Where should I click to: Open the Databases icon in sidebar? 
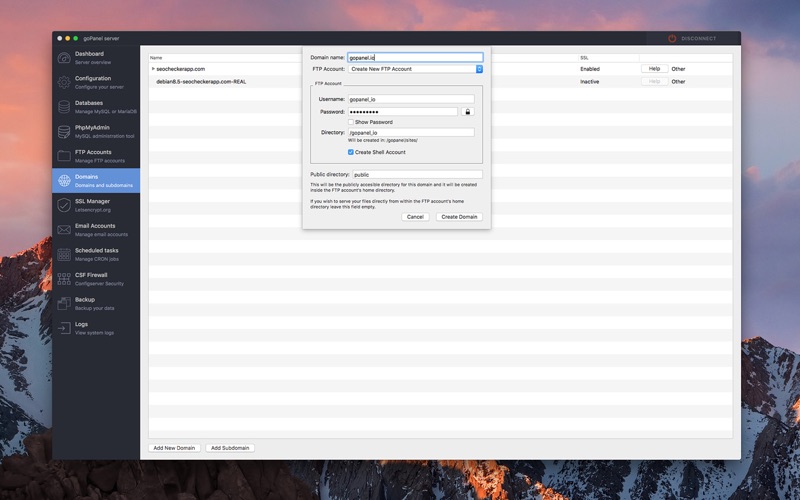pyautogui.click(x=64, y=107)
